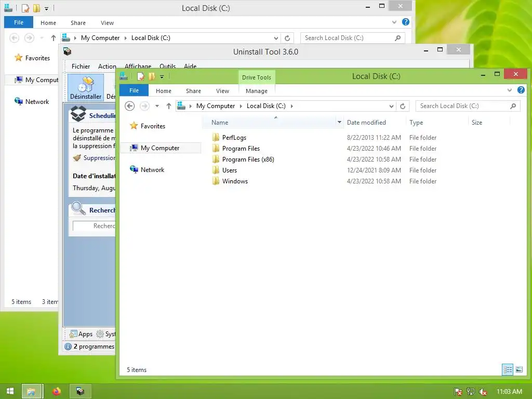Open address dropdown in back Local Disk window
Viewport: 532px width, 399px height.
point(276,38)
